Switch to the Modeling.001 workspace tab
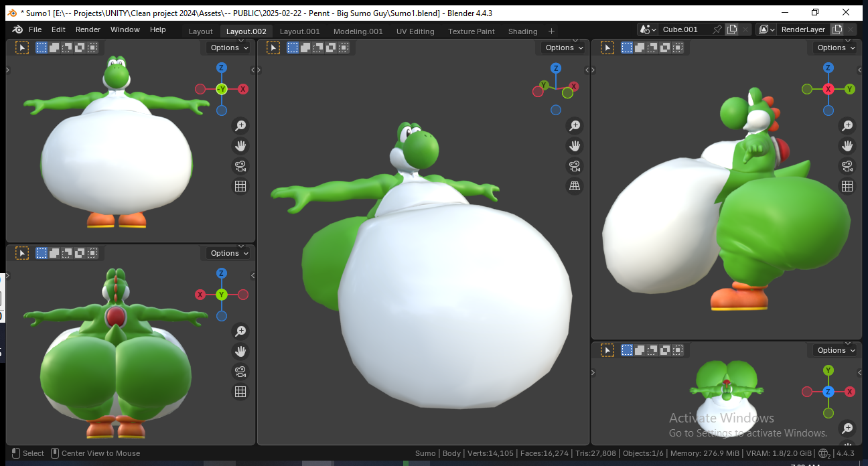 click(x=358, y=31)
